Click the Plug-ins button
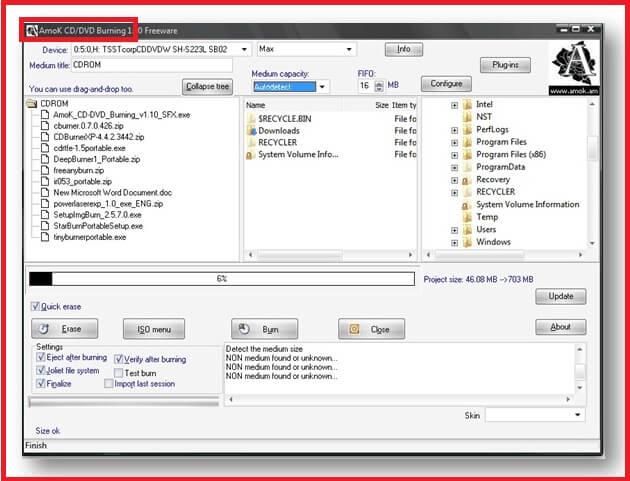This screenshot has width=630, height=481. pos(504,65)
